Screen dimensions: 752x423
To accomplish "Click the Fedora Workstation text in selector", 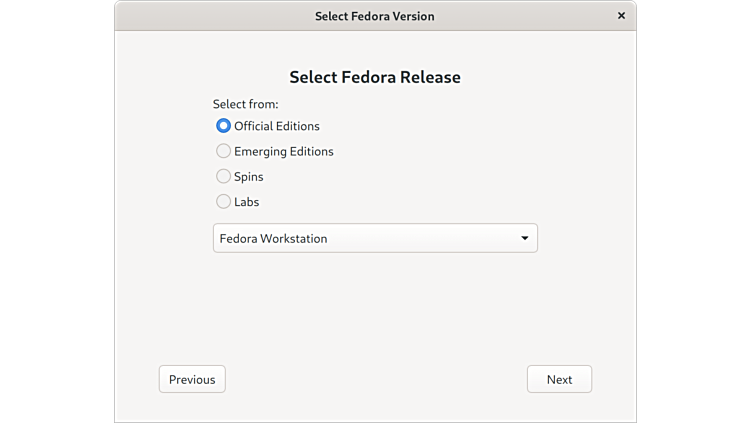I will click(x=273, y=238).
